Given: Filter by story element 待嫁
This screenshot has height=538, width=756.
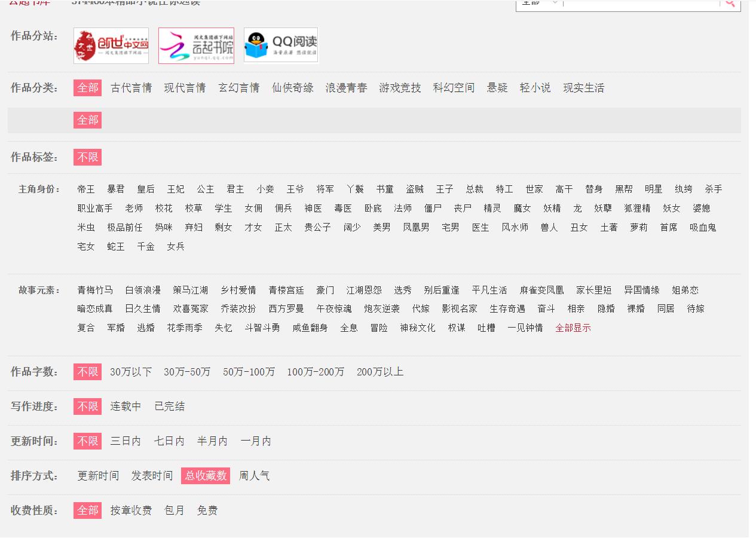Looking at the screenshot, I should pos(696,308).
